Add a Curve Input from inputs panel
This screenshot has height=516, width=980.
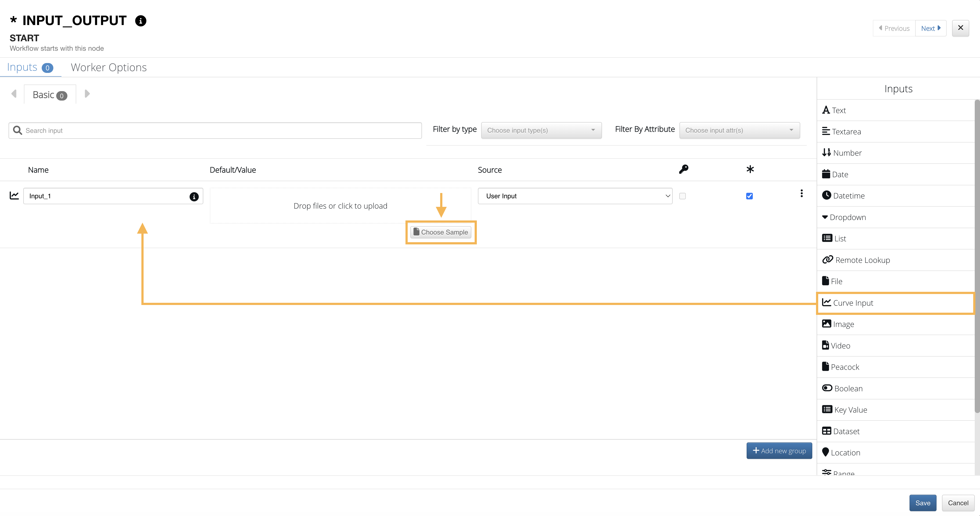(852, 303)
